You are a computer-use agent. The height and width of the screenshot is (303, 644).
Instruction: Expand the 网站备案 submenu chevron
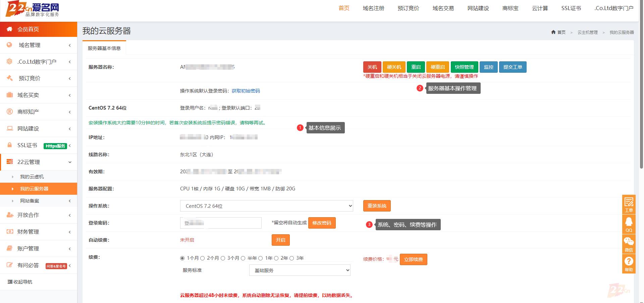click(x=70, y=201)
